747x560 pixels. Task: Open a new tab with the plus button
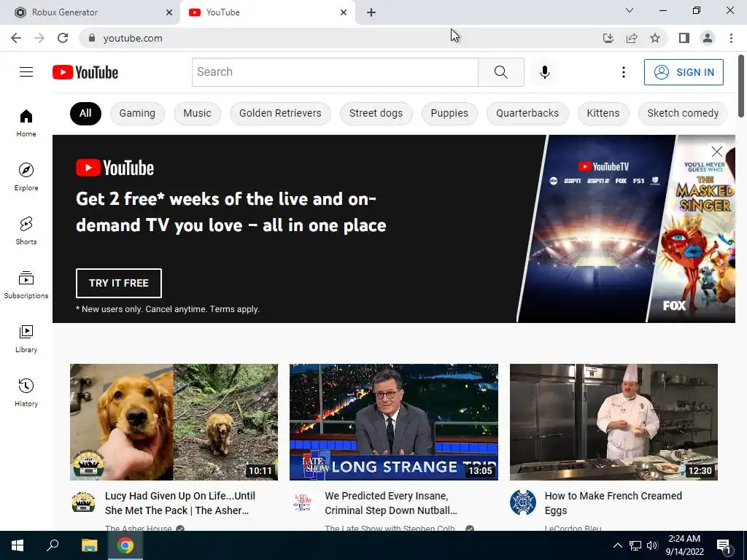(x=371, y=12)
